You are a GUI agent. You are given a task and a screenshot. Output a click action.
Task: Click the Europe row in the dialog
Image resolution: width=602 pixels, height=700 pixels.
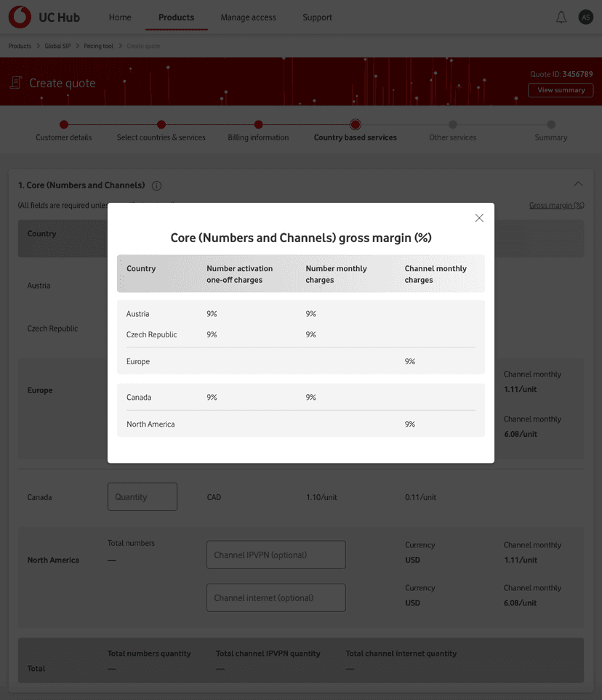(300, 361)
